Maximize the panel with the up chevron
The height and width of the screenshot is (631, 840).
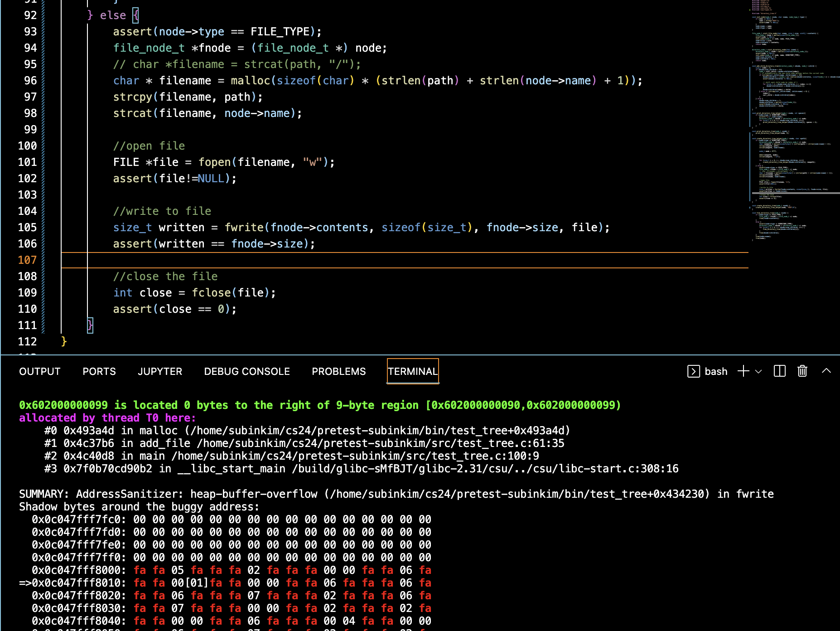[826, 371]
